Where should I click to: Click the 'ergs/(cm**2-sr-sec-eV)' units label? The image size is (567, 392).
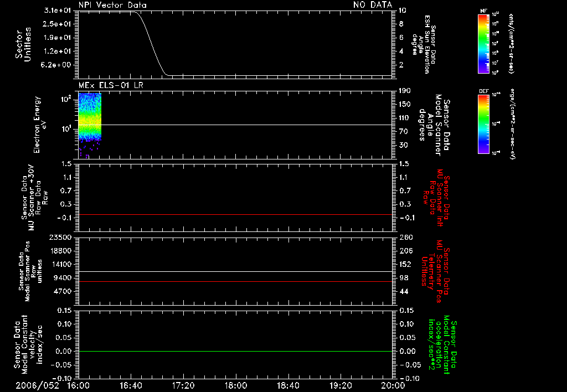513,123
